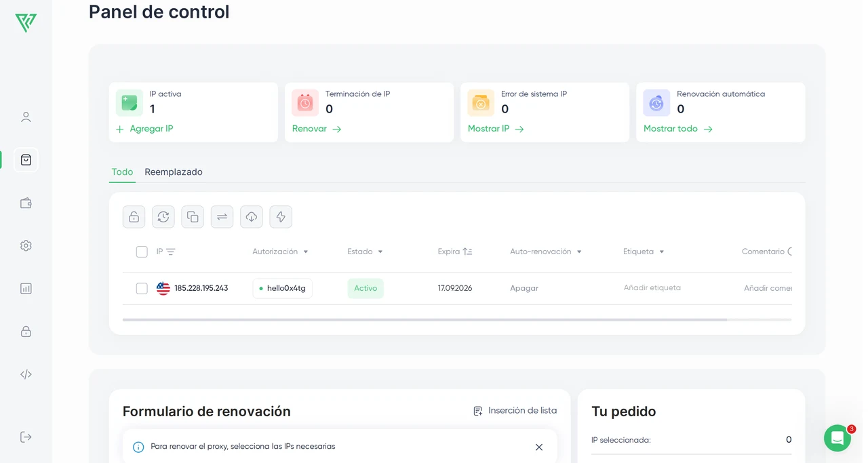The image size is (868, 463).
Task: Click the swap arrows toolbar icon
Action: tap(222, 217)
